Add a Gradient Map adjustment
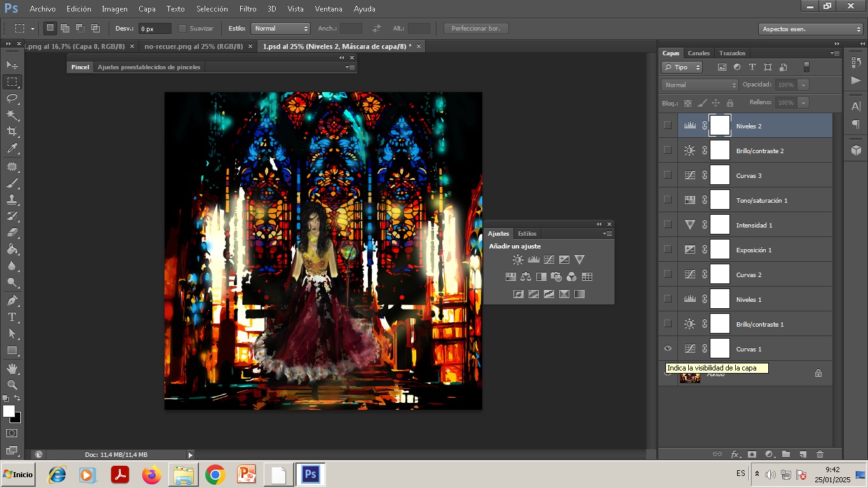The image size is (868, 488). tap(580, 294)
